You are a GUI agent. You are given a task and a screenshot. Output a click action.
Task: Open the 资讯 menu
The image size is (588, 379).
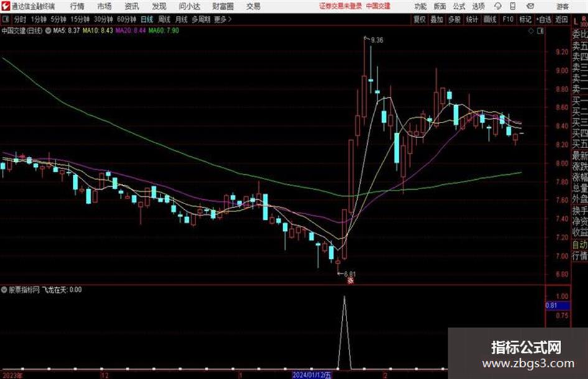pos(132,6)
